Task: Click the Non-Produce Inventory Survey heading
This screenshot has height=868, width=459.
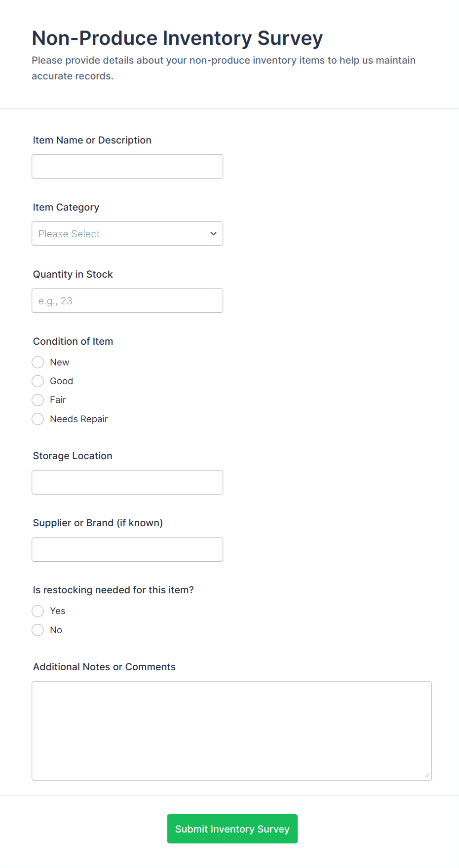Action: pos(177,37)
